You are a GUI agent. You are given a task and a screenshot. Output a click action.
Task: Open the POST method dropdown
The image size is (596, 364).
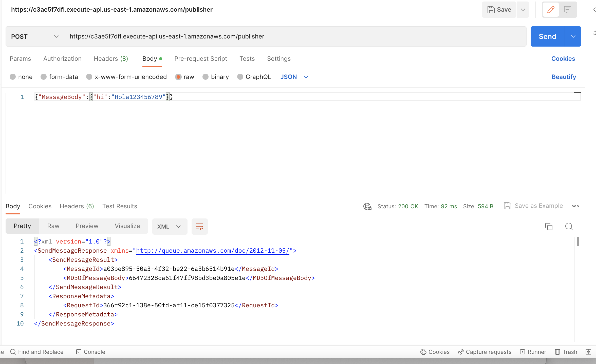(35, 36)
